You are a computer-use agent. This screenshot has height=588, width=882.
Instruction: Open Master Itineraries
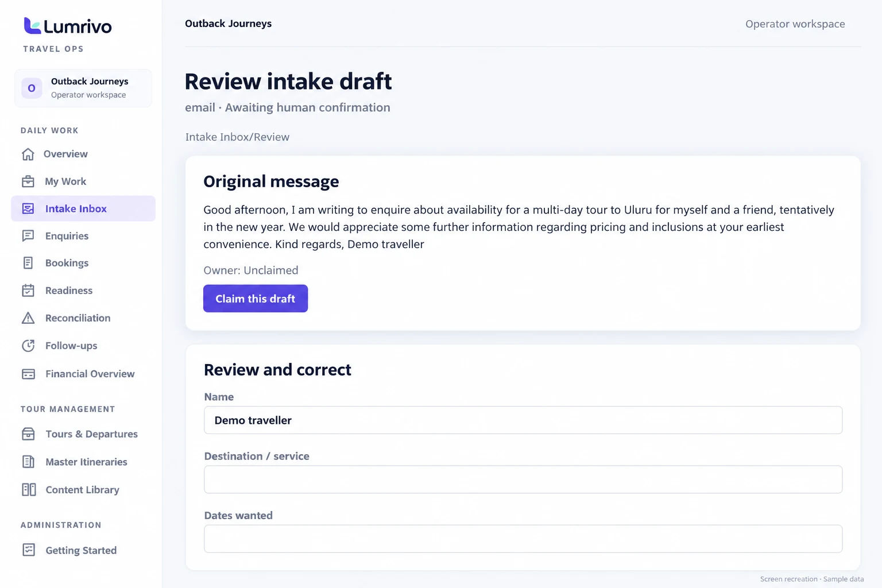pos(83,462)
